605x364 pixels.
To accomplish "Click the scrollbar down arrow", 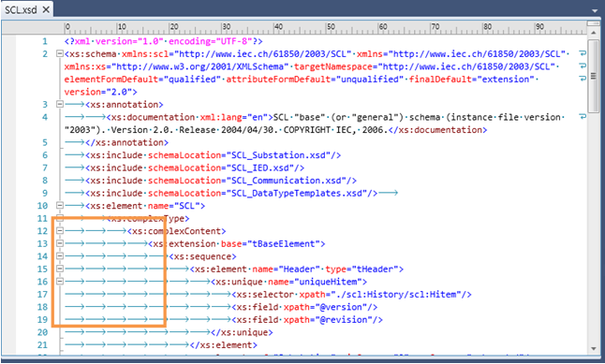I will [593, 349].
